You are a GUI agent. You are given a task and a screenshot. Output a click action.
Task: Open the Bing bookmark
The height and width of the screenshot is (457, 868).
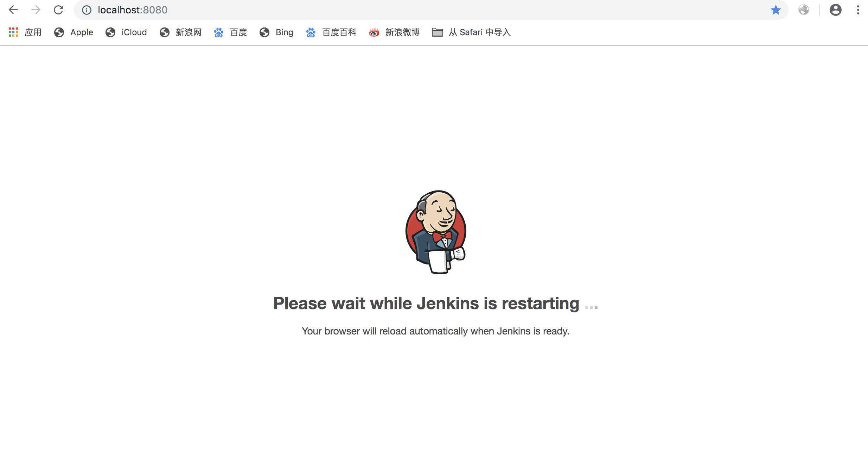pyautogui.click(x=276, y=32)
